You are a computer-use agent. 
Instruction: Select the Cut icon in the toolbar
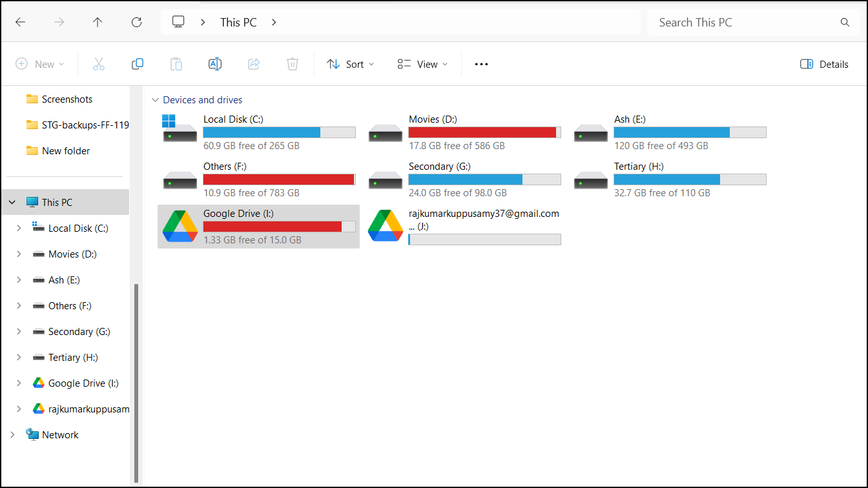tap(98, 64)
